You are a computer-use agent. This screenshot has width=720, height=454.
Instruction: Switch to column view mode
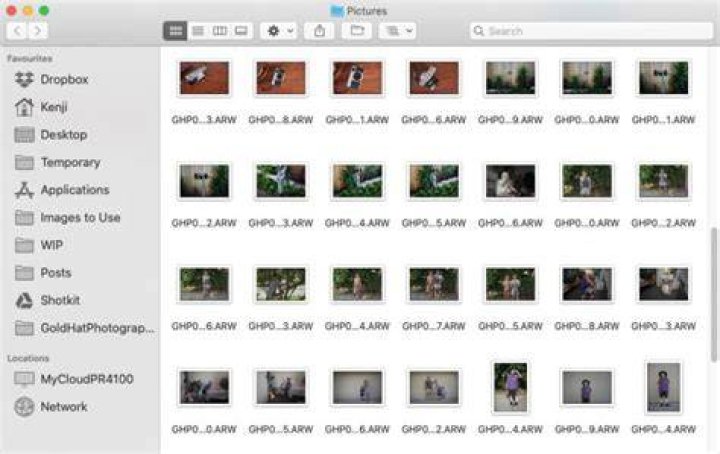(x=219, y=31)
